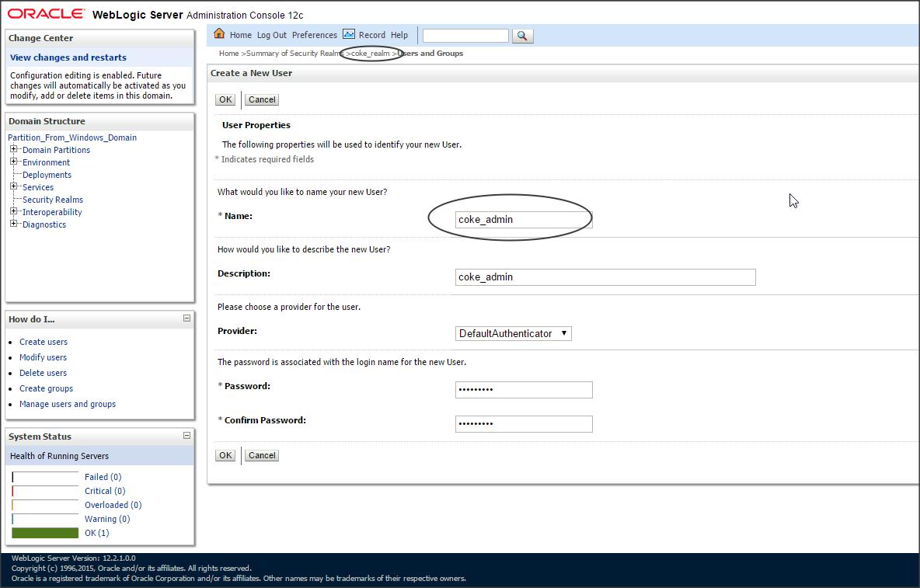Open Services in Domain Structure

click(x=38, y=187)
